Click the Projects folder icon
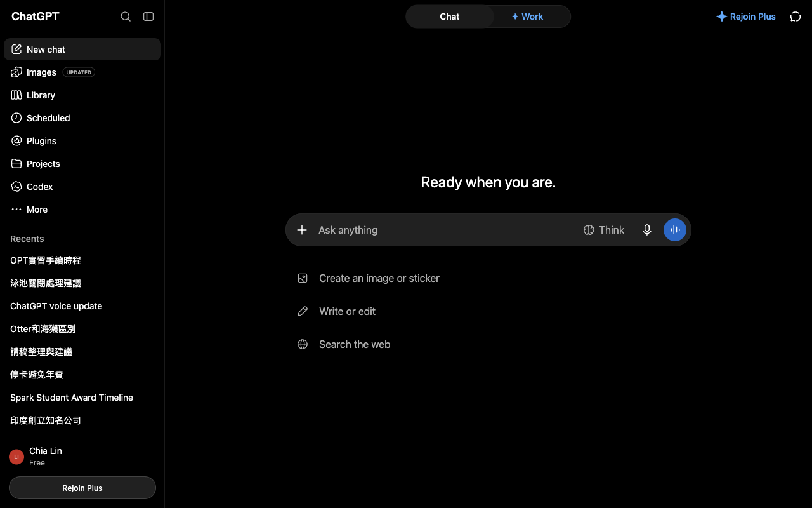The width and height of the screenshot is (812, 508). [16, 164]
